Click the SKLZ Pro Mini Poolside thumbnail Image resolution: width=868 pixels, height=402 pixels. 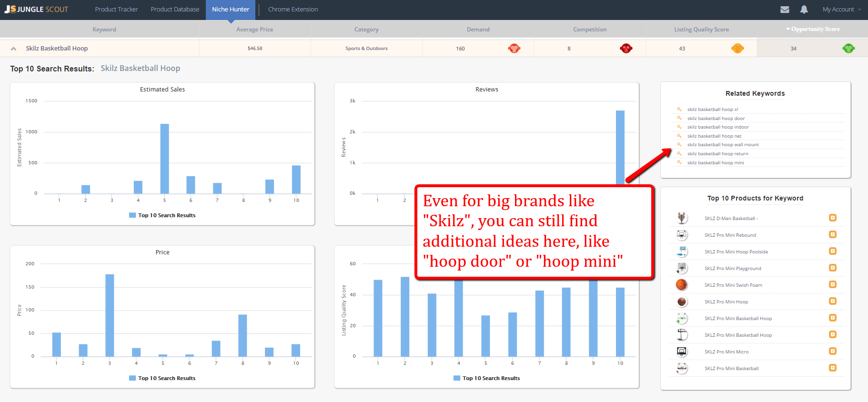coord(682,251)
